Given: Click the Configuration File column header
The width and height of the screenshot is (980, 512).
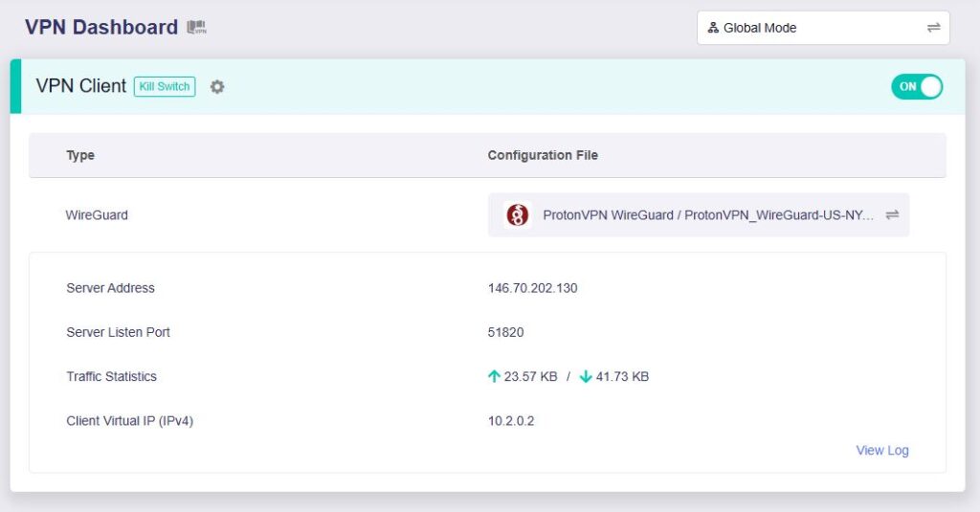Looking at the screenshot, I should point(543,155).
